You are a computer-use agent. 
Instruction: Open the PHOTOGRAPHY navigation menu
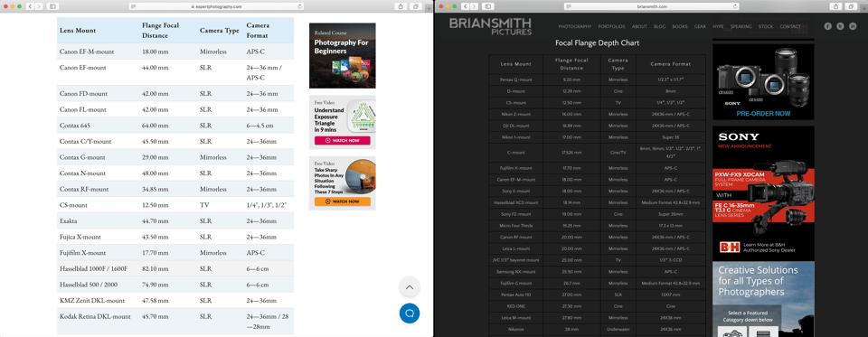(x=575, y=26)
